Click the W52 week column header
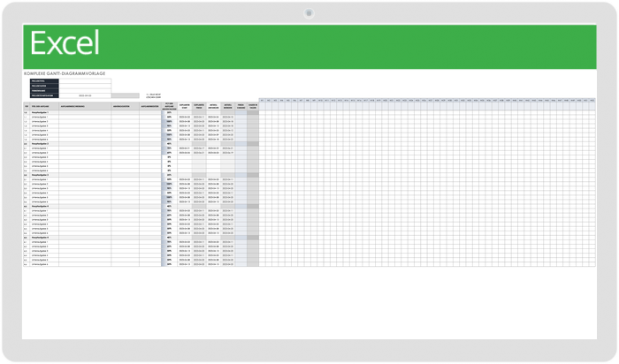 (x=592, y=101)
